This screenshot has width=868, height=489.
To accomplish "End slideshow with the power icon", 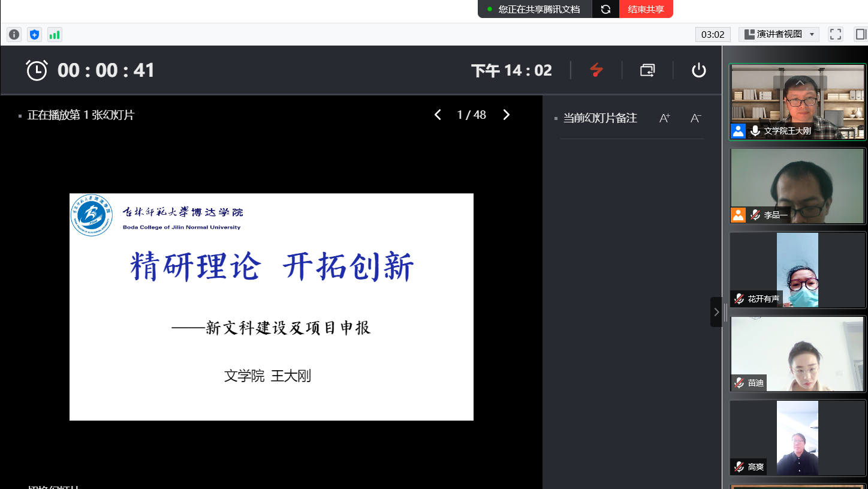I will (698, 70).
